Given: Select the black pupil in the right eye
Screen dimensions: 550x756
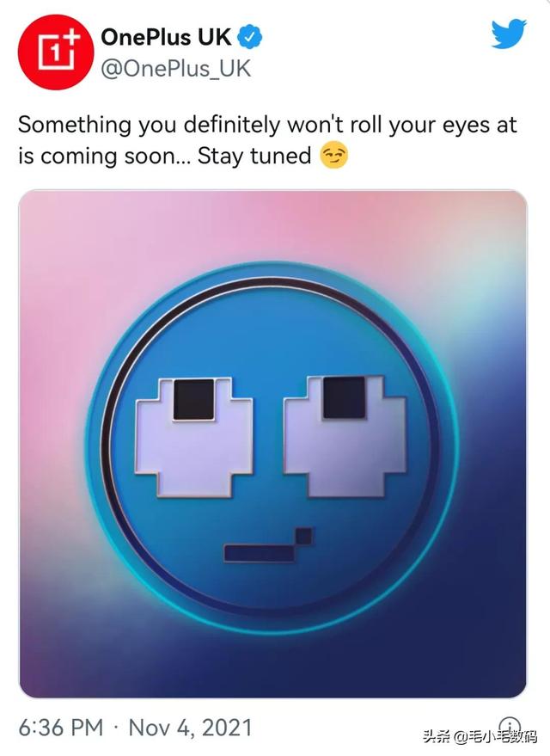Looking at the screenshot, I should click(345, 397).
